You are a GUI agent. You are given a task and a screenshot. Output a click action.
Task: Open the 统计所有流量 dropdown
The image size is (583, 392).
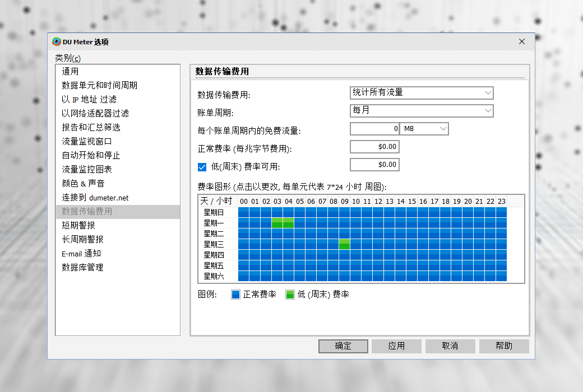tap(422, 93)
